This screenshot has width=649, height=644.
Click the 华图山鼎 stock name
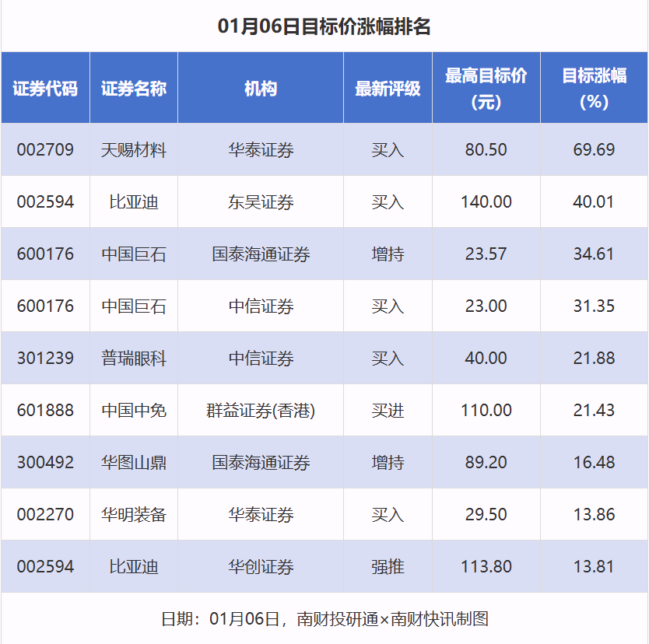pos(134,463)
